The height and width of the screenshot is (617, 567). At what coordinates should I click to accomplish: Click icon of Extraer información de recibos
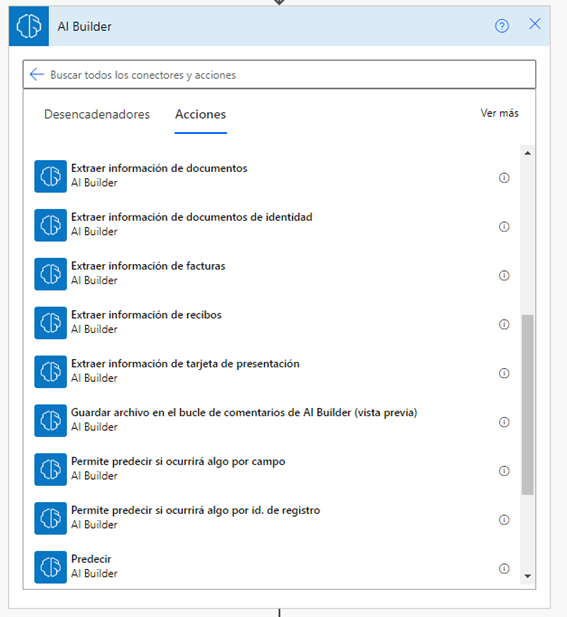(x=50, y=323)
